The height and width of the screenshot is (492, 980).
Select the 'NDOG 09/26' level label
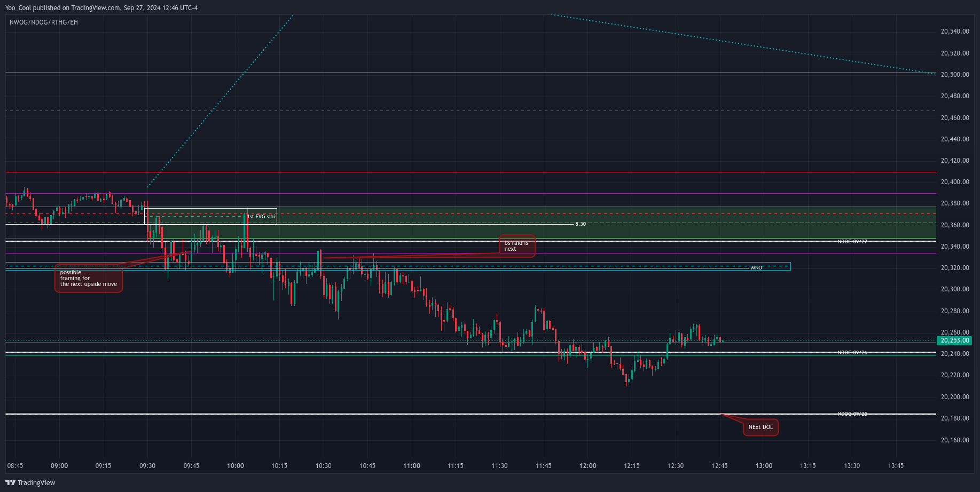pyautogui.click(x=852, y=353)
